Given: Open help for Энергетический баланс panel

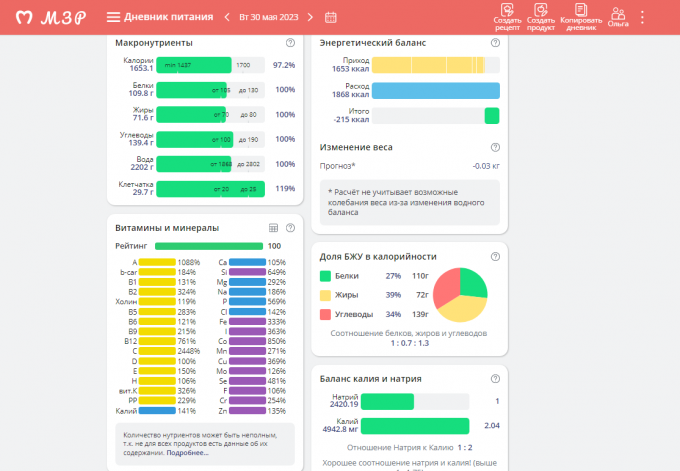Looking at the screenshot, I should coord(495,43).
